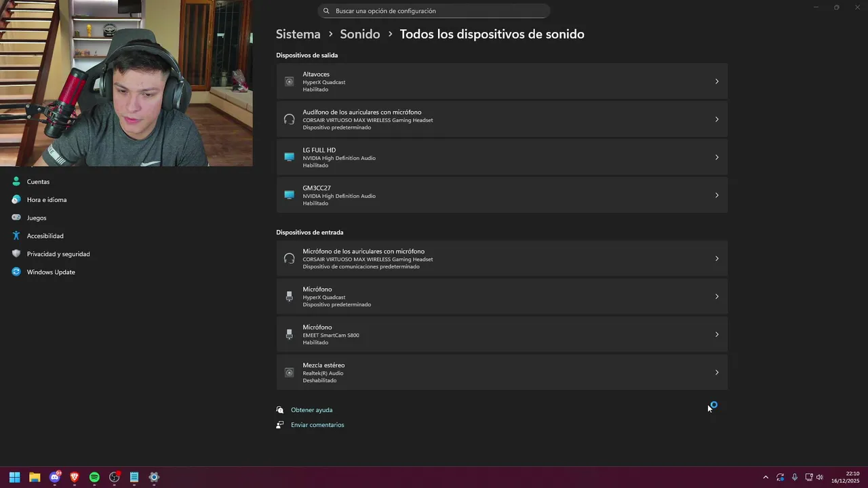Click the Accesibilidad figure icon
The image size is (868, 488).
[x=16, y=236]
